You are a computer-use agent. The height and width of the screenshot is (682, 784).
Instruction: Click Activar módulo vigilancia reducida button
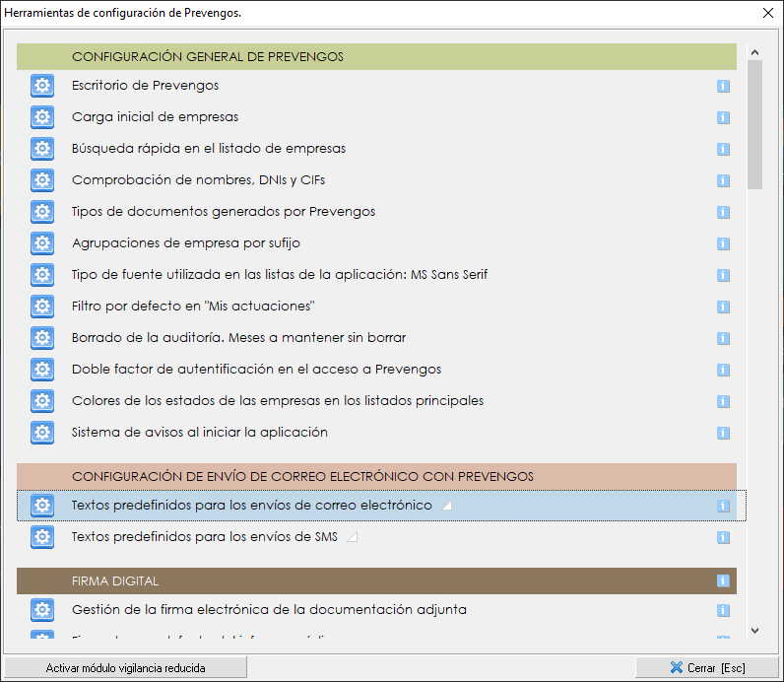(125, 667)
